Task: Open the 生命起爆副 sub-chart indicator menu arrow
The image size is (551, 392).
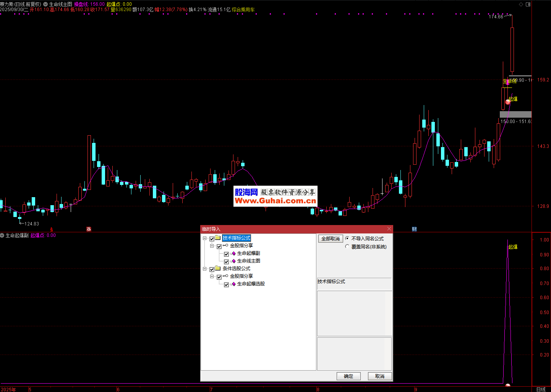Action: tap(2, 235)
